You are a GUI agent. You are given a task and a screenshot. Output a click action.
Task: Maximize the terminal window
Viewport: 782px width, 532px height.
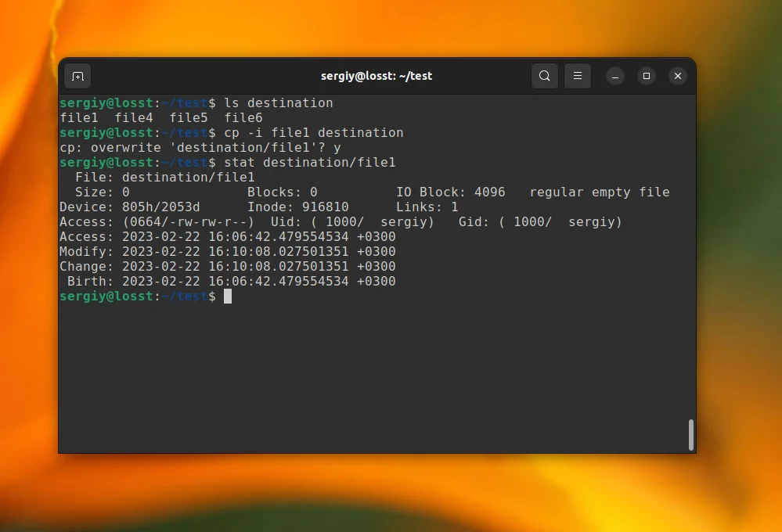point(646,76)
